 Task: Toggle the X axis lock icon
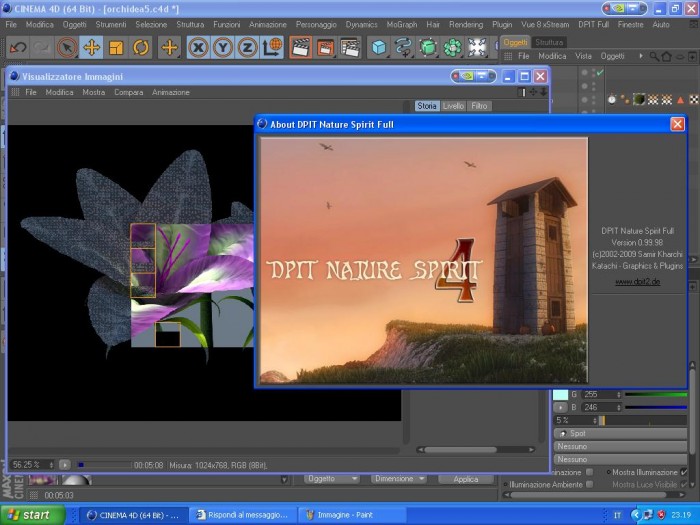[198, 47]
